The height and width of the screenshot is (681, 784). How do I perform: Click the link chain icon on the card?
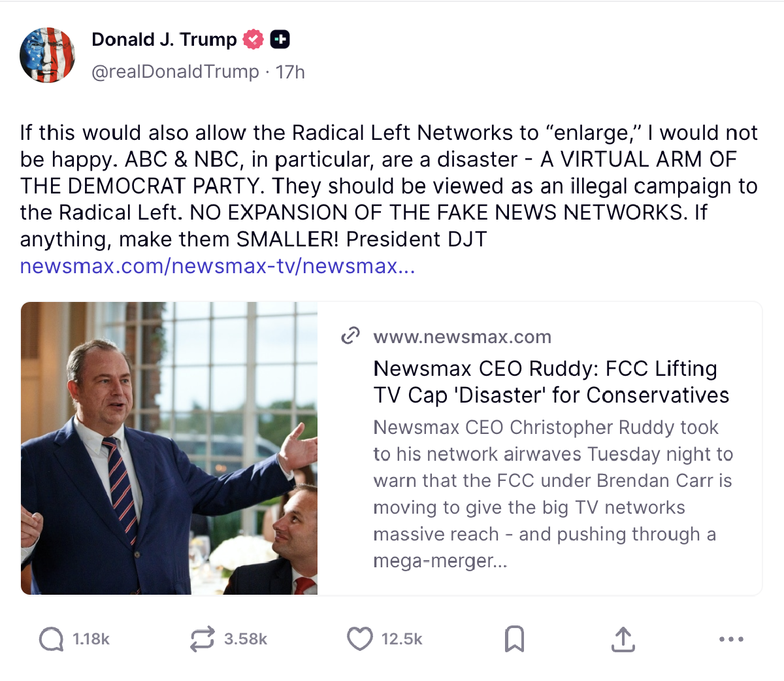pyautogui.click(x=350, y=336)
